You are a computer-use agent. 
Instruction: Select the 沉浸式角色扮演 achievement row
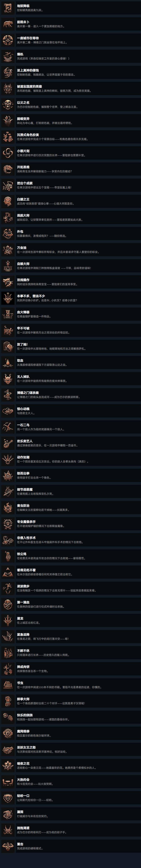(70, 137)
